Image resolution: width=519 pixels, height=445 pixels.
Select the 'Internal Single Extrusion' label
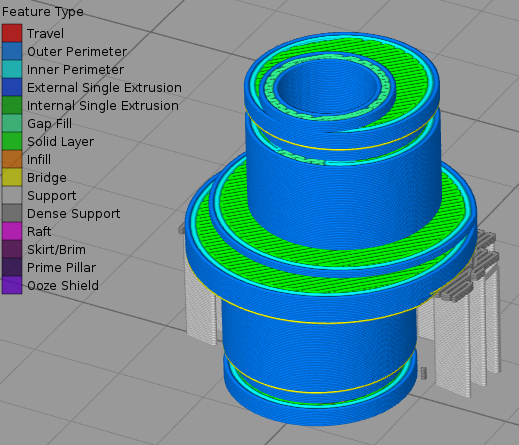coord(103,106)
